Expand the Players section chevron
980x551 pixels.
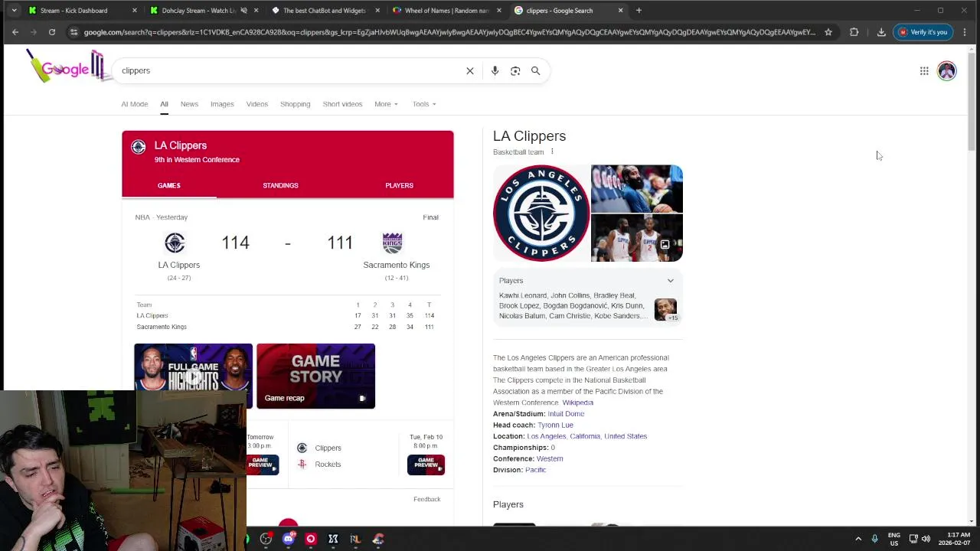(x=670, y=281)
